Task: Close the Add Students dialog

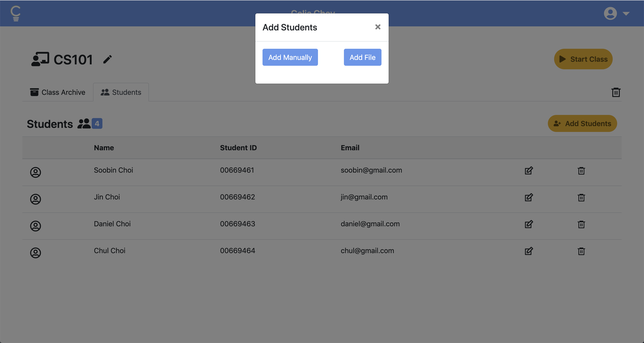Action: [x=378, y=27]
